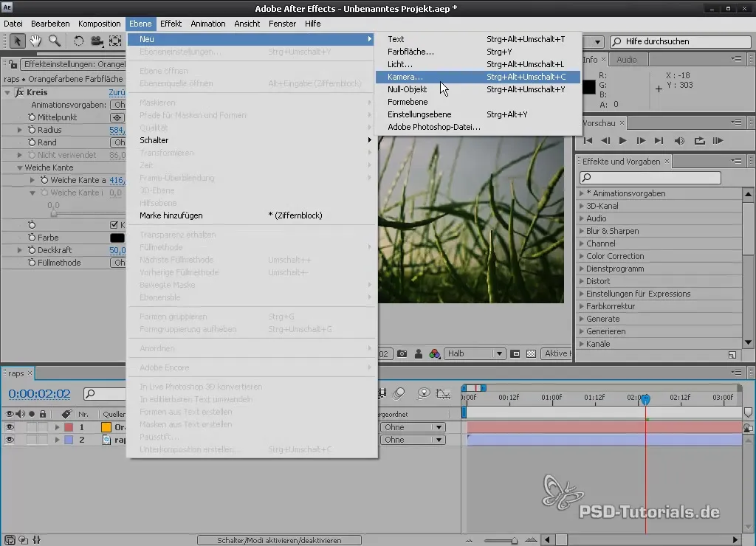Show channel RGB color circles icon

pos(434,353)
